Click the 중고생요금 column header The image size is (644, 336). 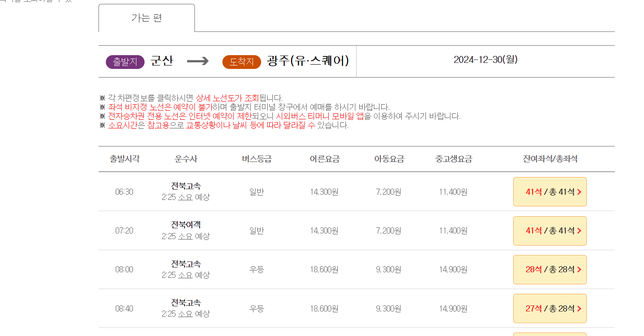tap(453, 159)
